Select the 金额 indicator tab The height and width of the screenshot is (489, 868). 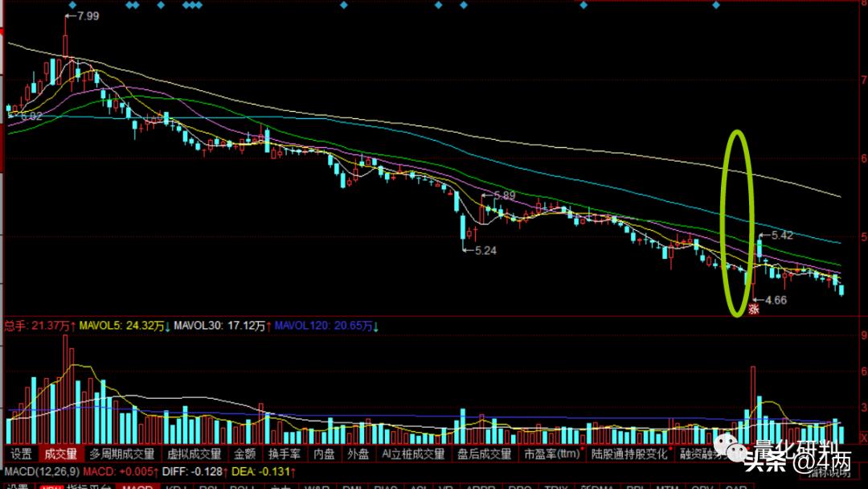coord(245,454)
